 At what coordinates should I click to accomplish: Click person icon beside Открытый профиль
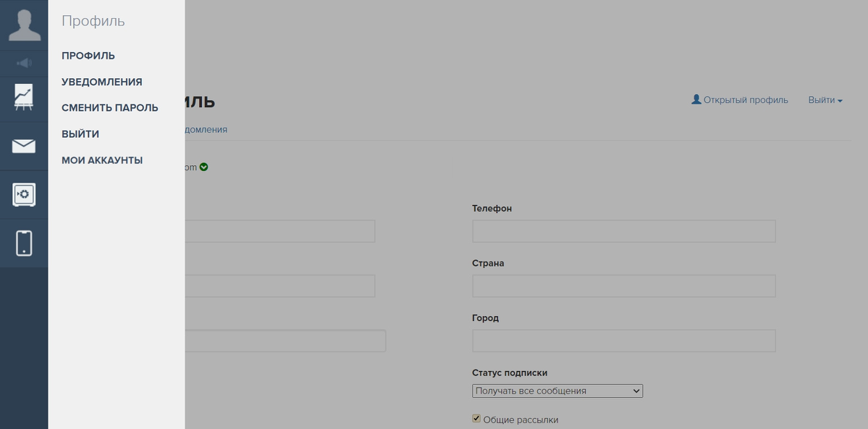pyautogui.click(x=696, y=100)
